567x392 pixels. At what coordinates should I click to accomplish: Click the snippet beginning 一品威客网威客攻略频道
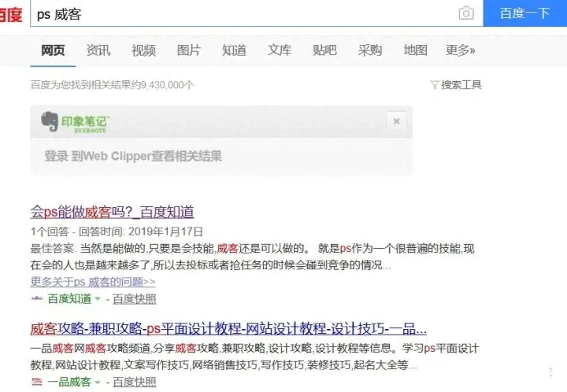point(254,357)
